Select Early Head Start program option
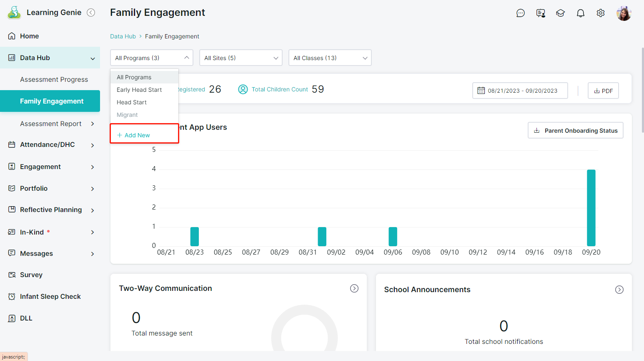The width and height of the screenshot is (644, 361). 139,90
